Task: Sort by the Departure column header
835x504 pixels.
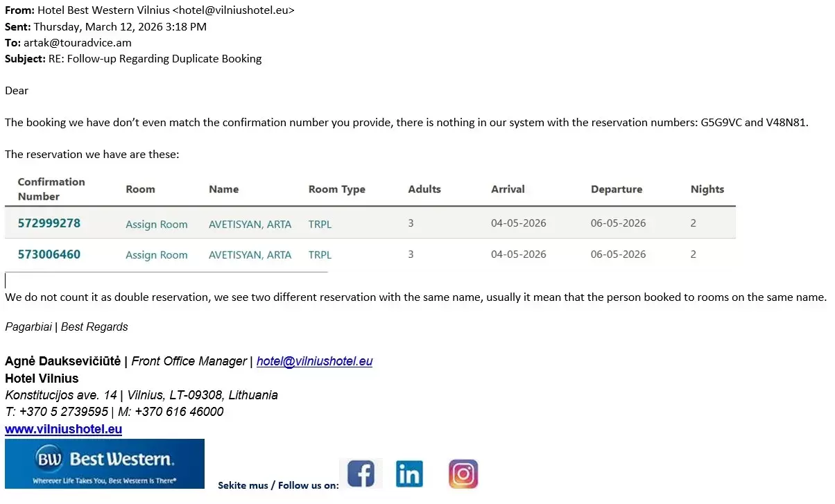Action: [x=617, y=189]
